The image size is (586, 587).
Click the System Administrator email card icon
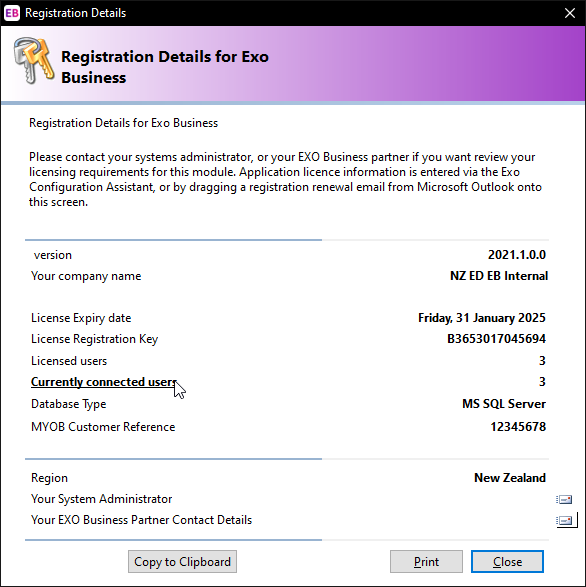tap(564, 499)
